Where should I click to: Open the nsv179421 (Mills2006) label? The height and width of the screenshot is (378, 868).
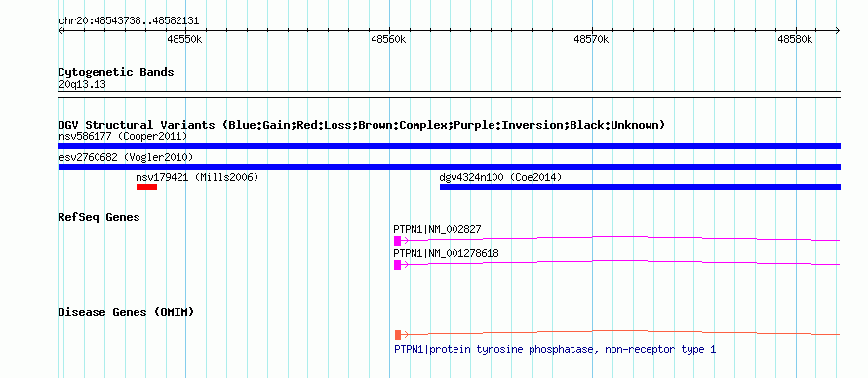pyautogui.click(x=197, y=177)
